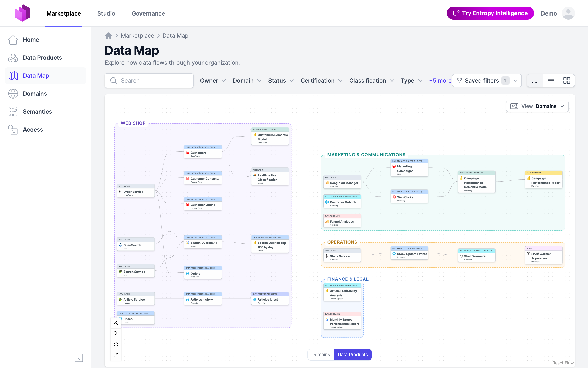Click the Entropy logo in the header
This screenshot has height=368, width=588.
(x=22, y=13)
